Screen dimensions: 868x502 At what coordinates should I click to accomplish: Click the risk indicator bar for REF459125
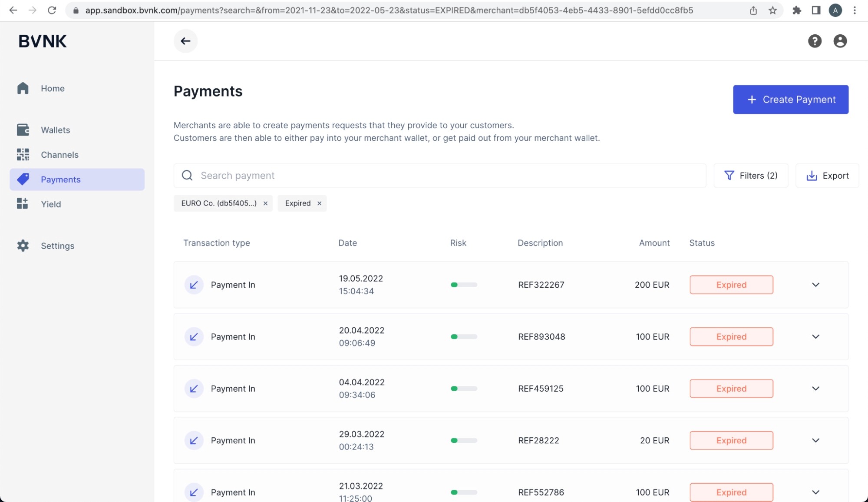[463, 389]
